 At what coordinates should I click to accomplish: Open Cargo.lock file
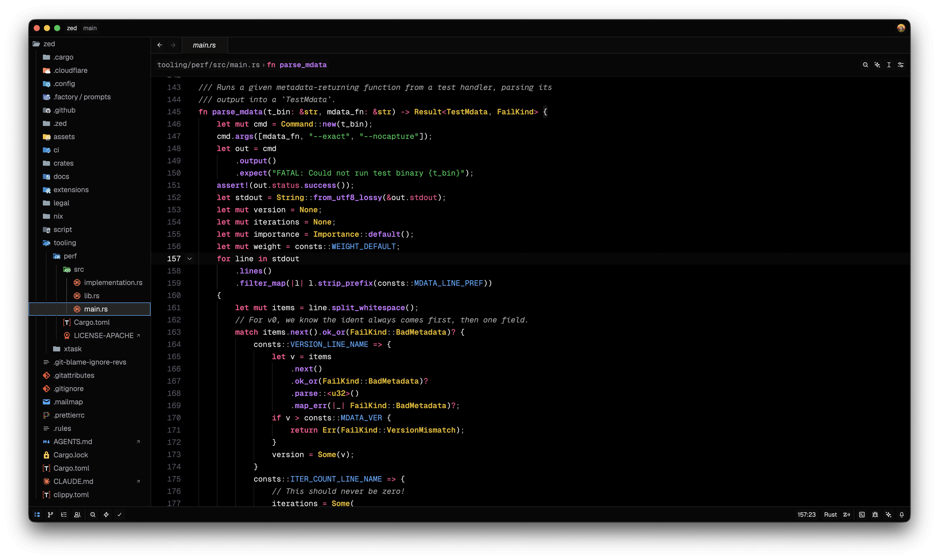pyautogui.click(x=90, y=455)
